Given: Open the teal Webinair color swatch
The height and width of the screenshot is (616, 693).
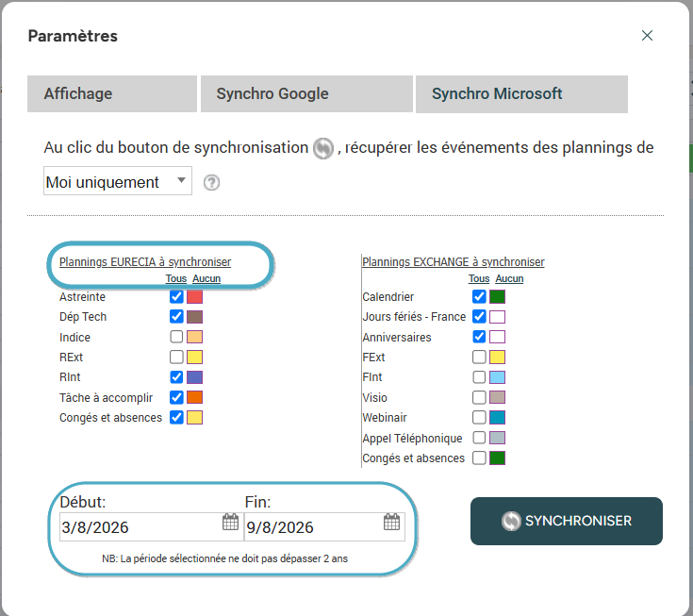Looking at the screenshot, I should point(497,418).
